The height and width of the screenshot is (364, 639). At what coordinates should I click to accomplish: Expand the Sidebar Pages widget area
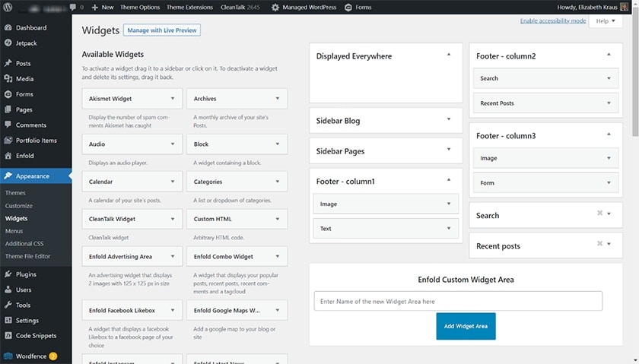point(449,150)
